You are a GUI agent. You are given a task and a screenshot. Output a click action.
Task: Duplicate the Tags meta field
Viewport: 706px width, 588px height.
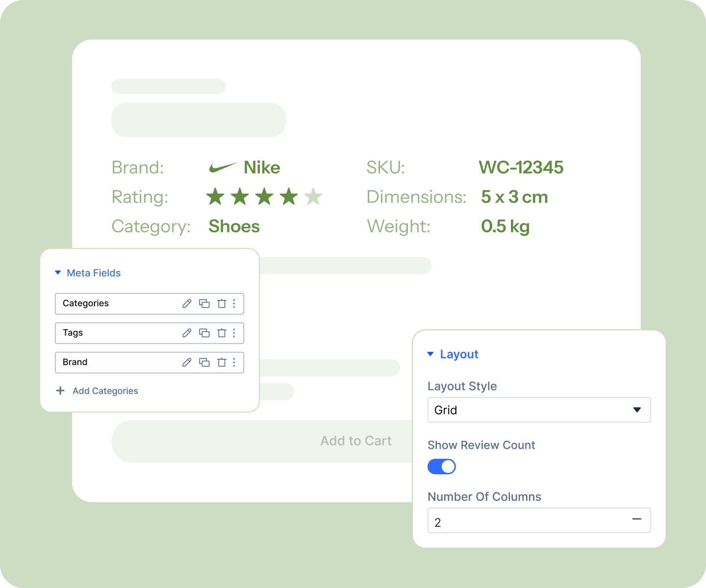(x=204, y=333)
